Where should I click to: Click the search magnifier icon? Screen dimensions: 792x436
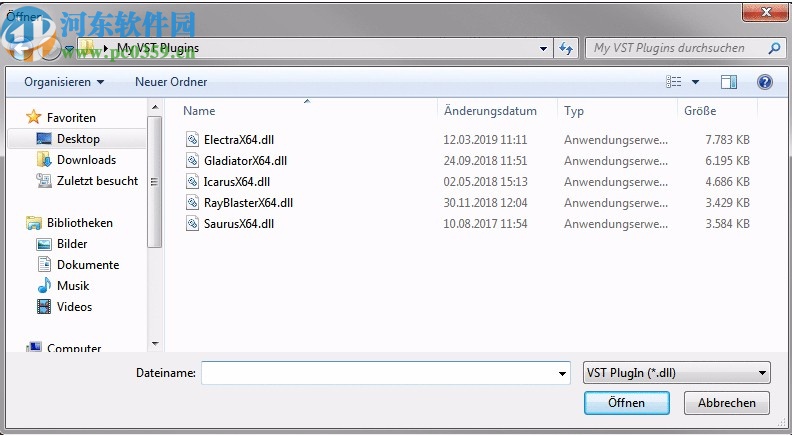pyautogui.click(x=774, y=49)
